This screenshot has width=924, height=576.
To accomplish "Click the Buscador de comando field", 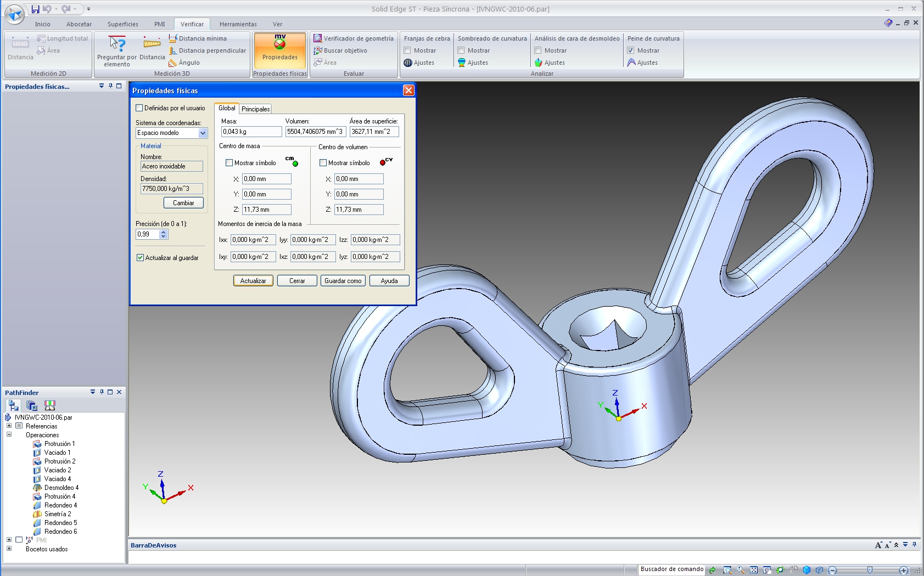I will [671, 569].
